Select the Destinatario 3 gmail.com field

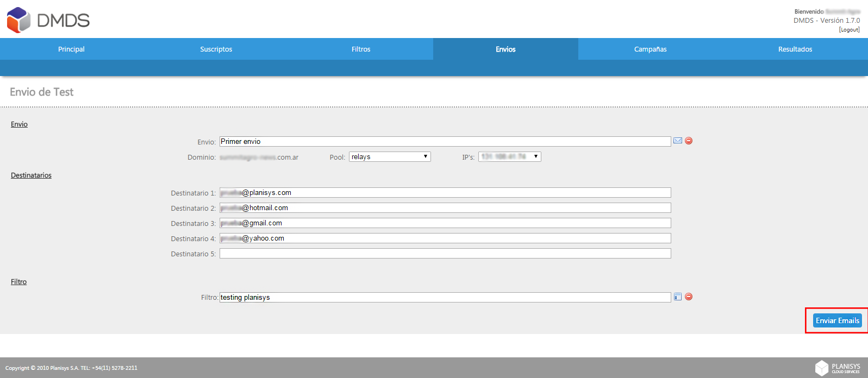click(445, 223)
